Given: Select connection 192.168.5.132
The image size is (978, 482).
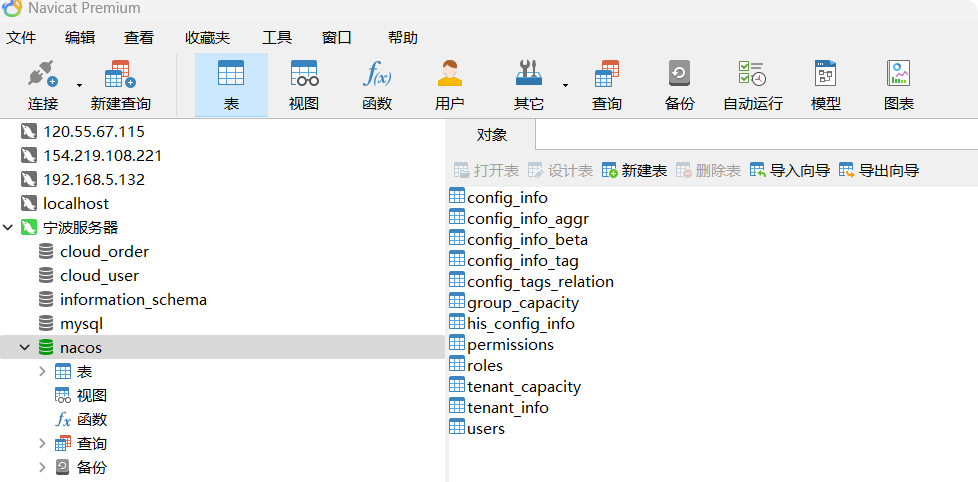Looking at the screenshot, I should [x=94, y=180].
